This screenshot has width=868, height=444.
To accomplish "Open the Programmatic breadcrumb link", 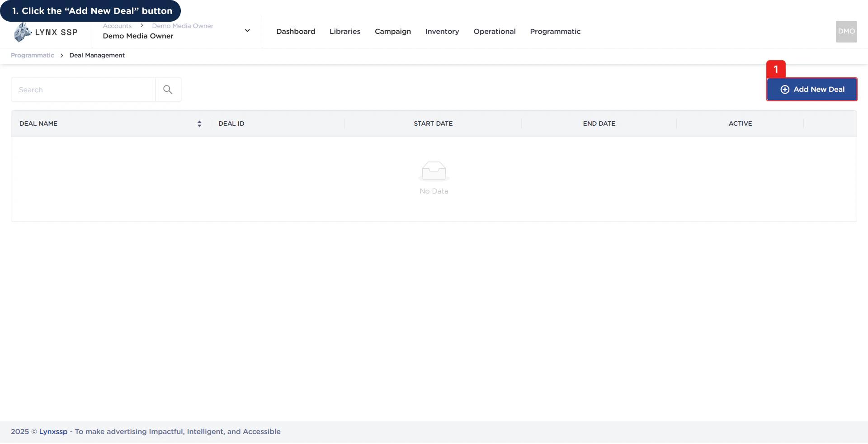I will point(32,55).
